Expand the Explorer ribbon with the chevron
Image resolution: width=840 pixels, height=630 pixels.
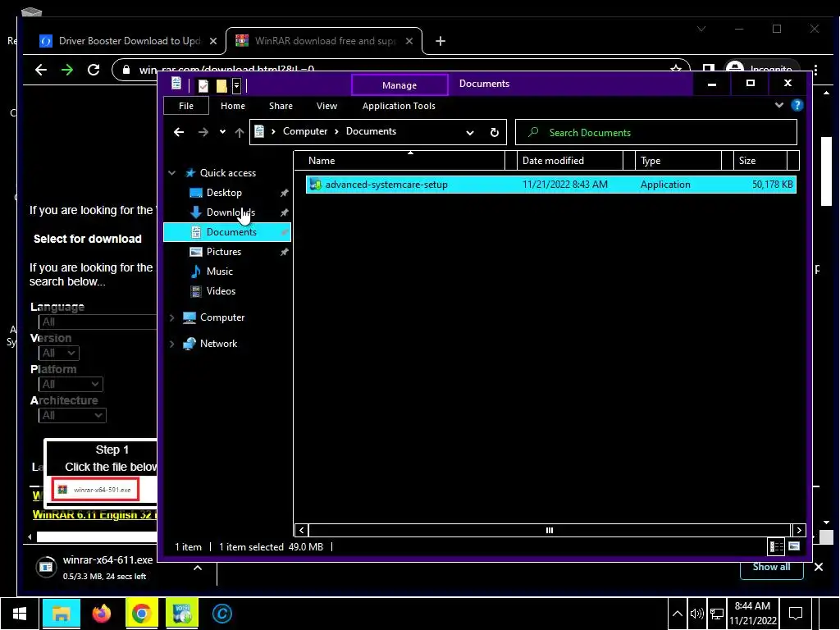point(779,106)
